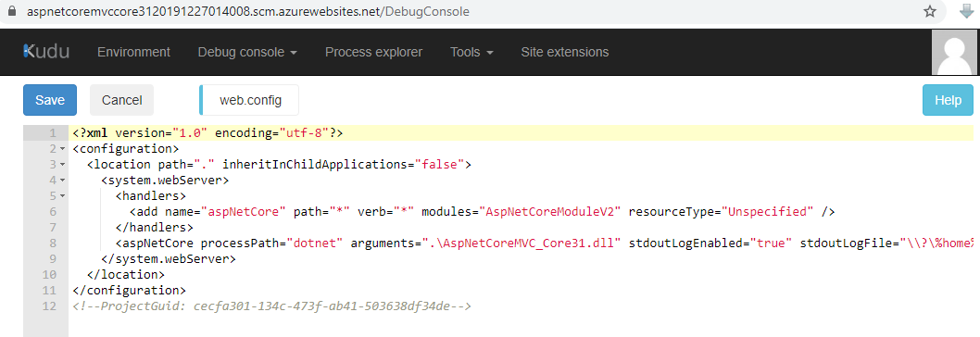This screenshot has width=980, height=337.
Task: Collapse the configuration element fold arrow
Action: (x=62, y=149)
